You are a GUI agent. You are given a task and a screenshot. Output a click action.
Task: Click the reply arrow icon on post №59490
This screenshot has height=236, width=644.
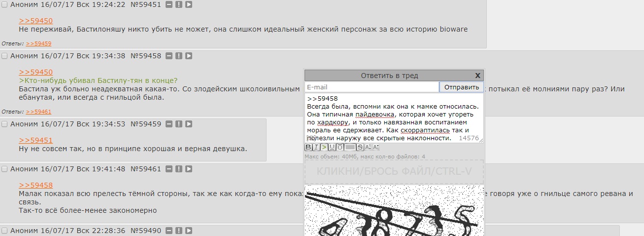[189, 231]
